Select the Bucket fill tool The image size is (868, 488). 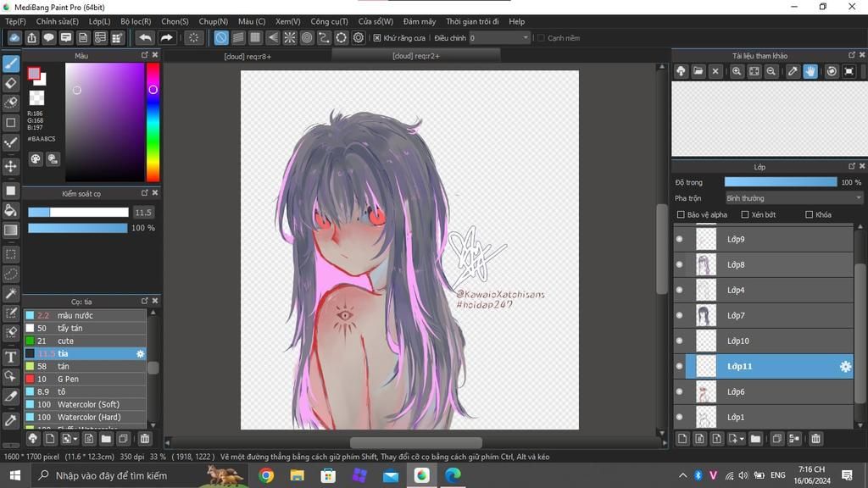coord(10,210)
